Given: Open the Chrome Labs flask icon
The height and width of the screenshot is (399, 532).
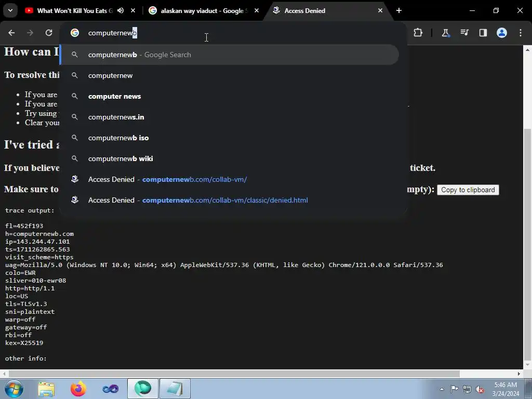Looking at the screenshot, I should coord(445,33).
